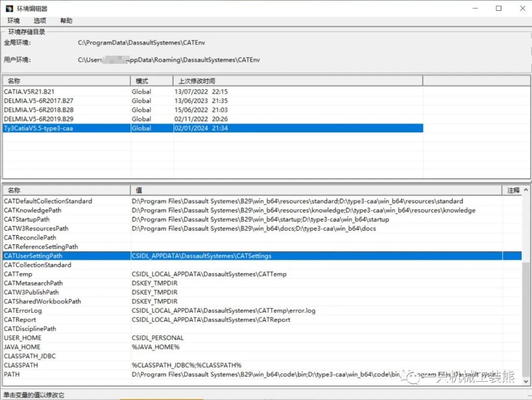Click the variable list scroll up arrow

(526, 190)
